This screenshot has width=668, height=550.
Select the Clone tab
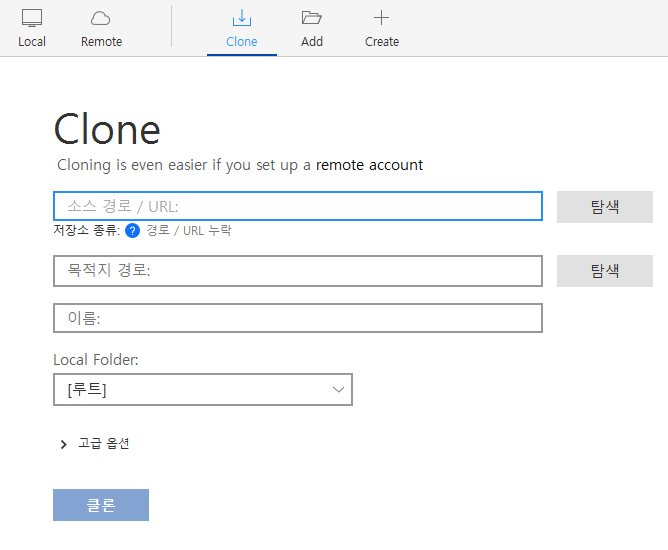[x=242, y=29]
